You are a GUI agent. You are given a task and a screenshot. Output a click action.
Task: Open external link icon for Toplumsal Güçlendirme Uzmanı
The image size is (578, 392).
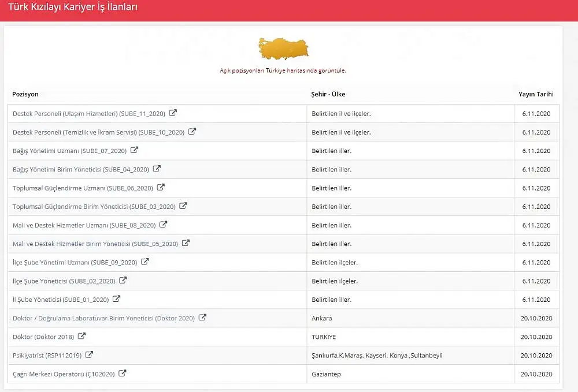(x=161, y=188)
